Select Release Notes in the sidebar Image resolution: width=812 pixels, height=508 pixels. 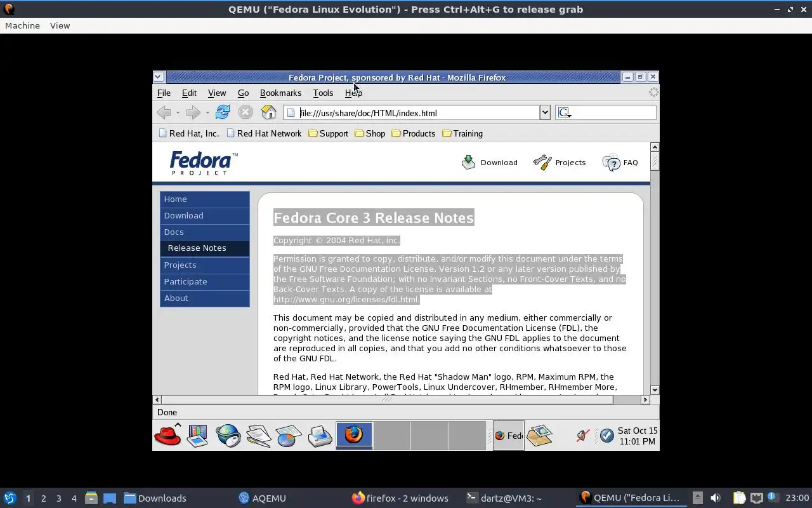pyautogui.click(x=205, y=248)
